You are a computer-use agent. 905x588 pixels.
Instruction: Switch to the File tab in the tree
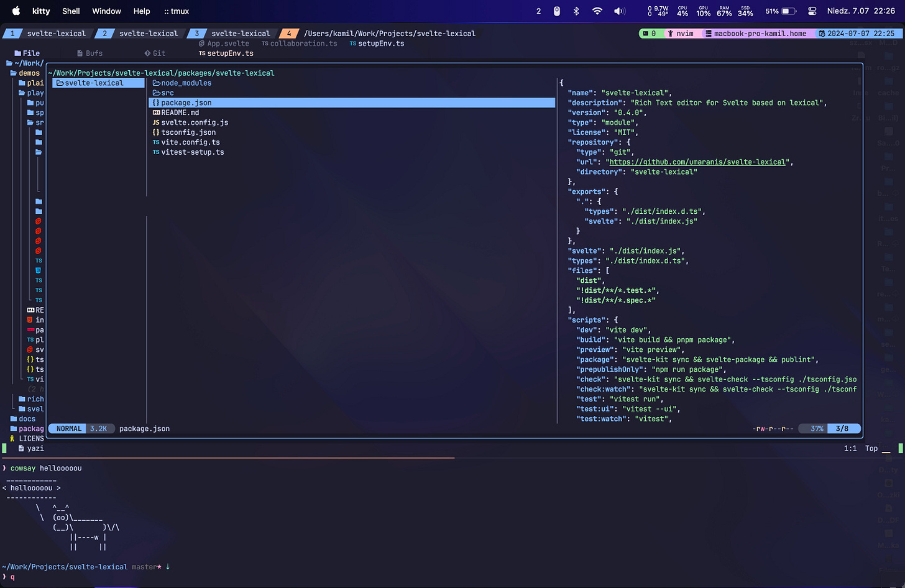27,53
